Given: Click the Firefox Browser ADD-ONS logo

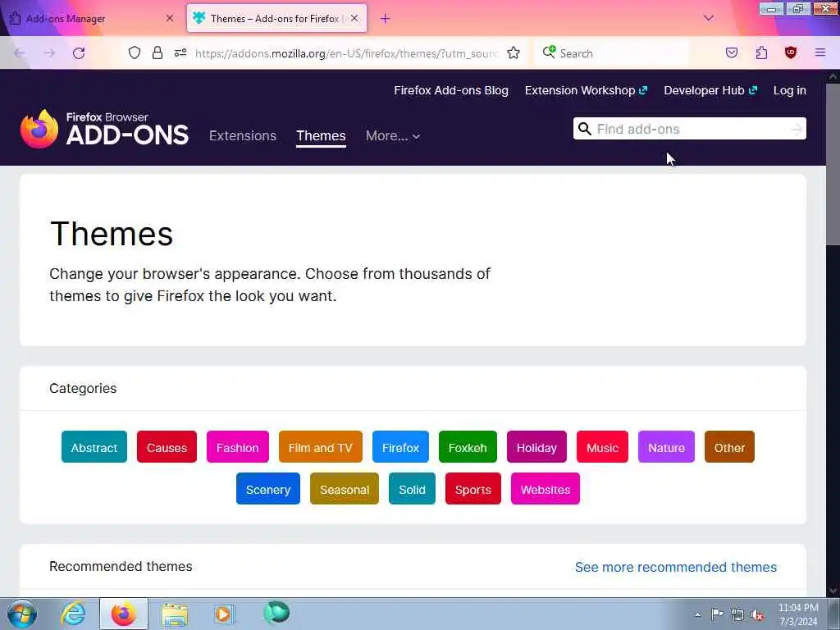Looking at the screenshot, I should [104, 129].
